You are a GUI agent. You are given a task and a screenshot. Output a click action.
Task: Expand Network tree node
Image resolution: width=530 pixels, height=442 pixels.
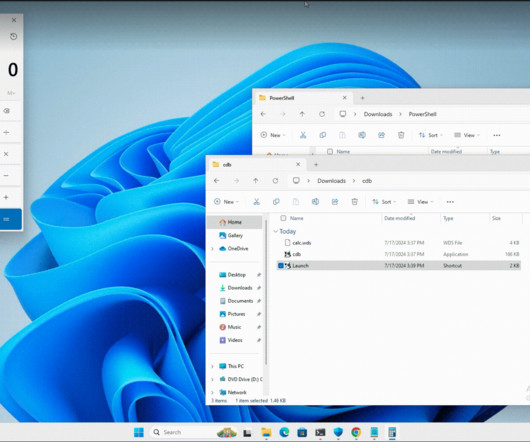212,392
